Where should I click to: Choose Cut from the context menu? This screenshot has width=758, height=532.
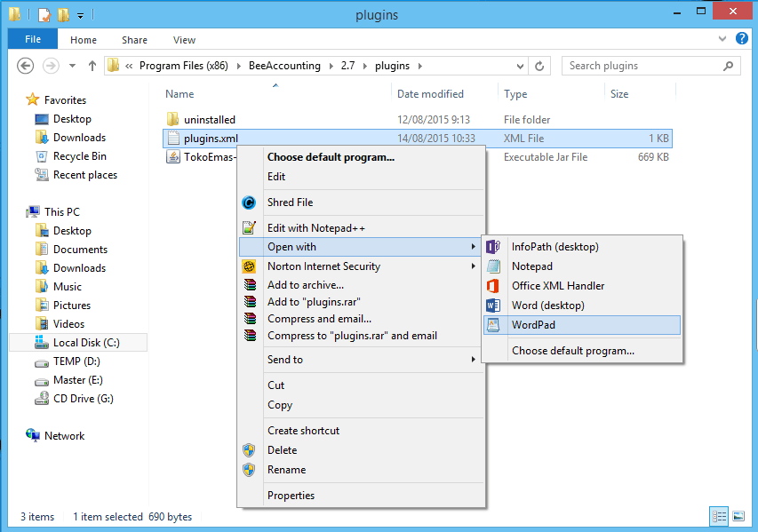(361, 385)
